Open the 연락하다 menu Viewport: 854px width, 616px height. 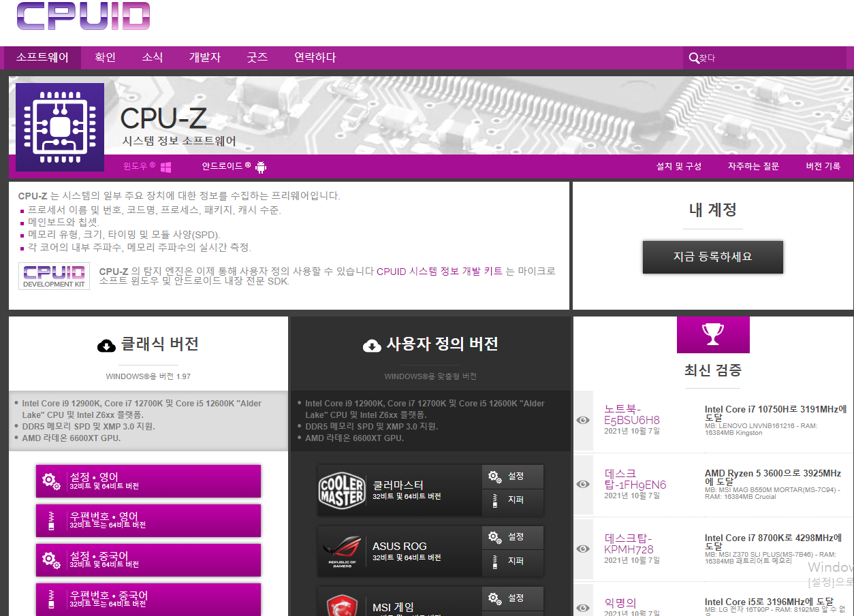coord(315,58)
